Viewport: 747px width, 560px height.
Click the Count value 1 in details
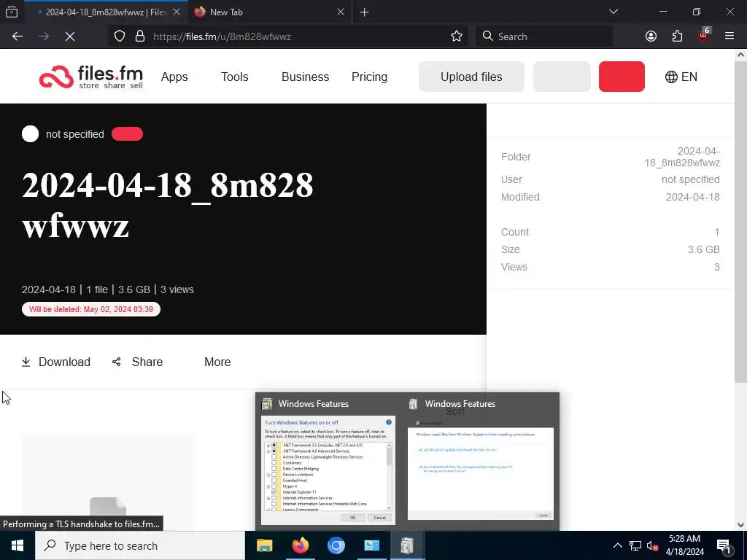click(717, 232)
